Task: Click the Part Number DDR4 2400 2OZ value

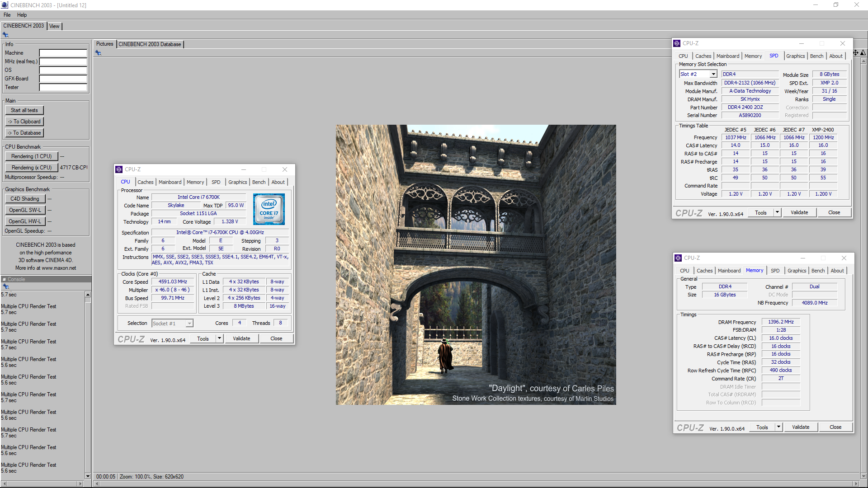Action: pyautogui.click(x=750, y=107)
